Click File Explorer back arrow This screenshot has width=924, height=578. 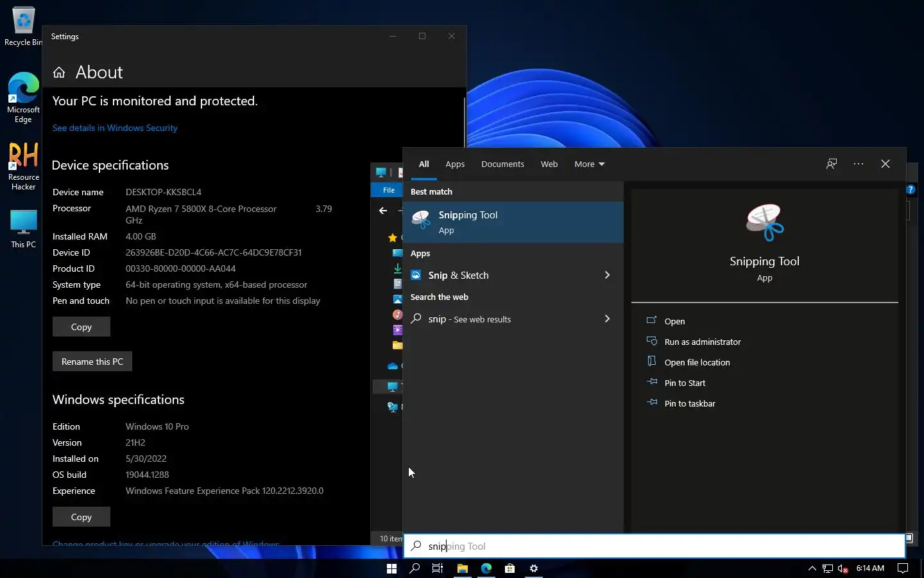[383, 210]
